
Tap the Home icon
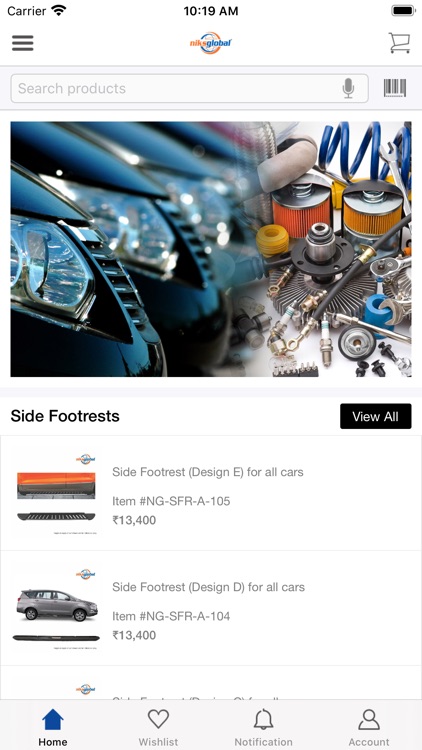[53, 719]
